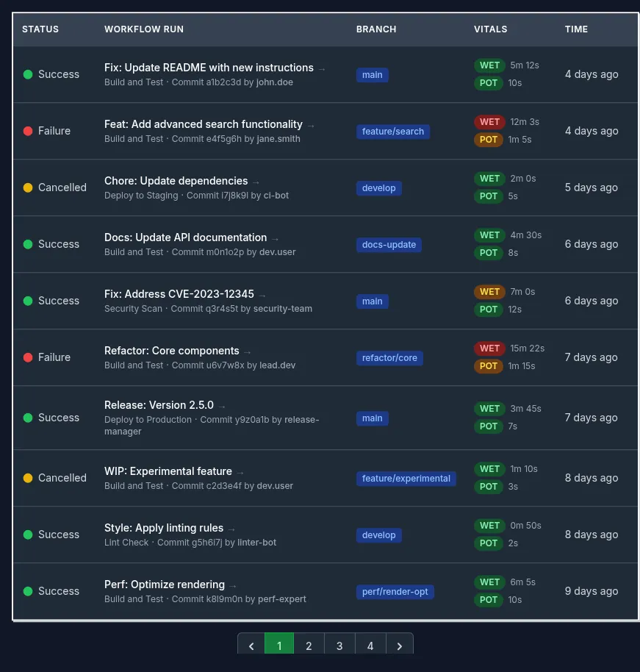This screenshot has height=672, width=640.
Task: Click the docs-update branch badge
Action: [389, 245]
